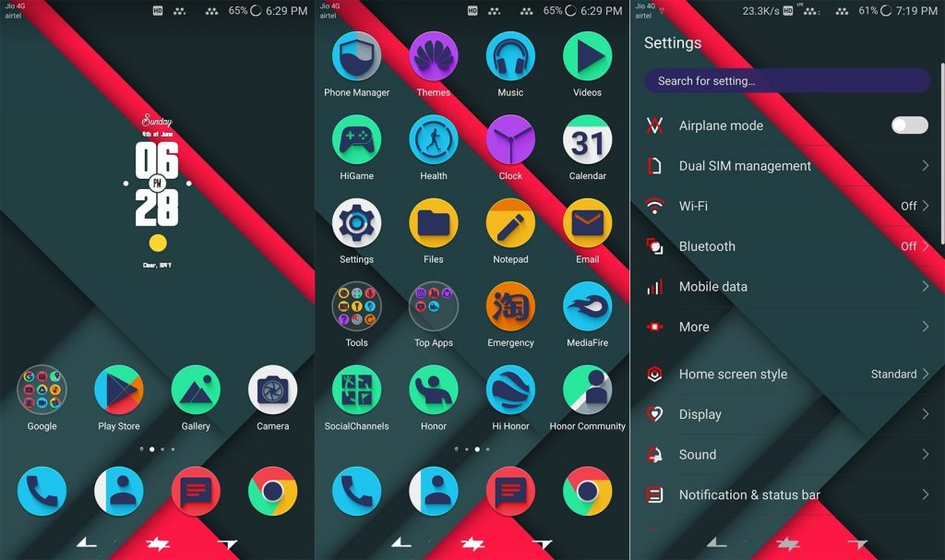Launch Chrome from the clock-widget screen dock
The height and width of the screenshot is (560, 945).
pos(273,492)
